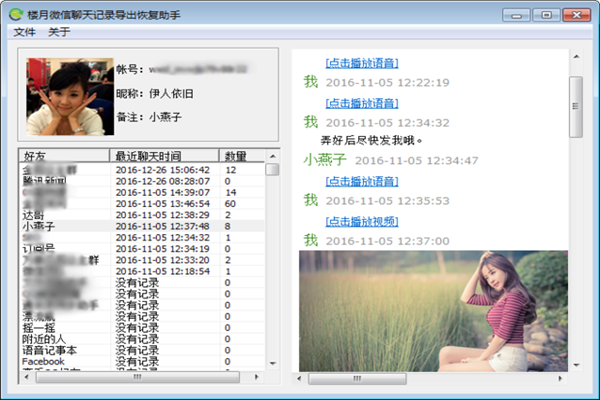Select the 漂流瓶 row
Screen dimensions: 600x400
pos(142,317)
